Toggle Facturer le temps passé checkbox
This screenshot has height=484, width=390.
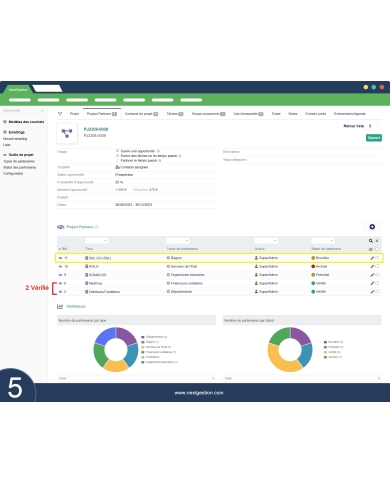tap(117, 160)
